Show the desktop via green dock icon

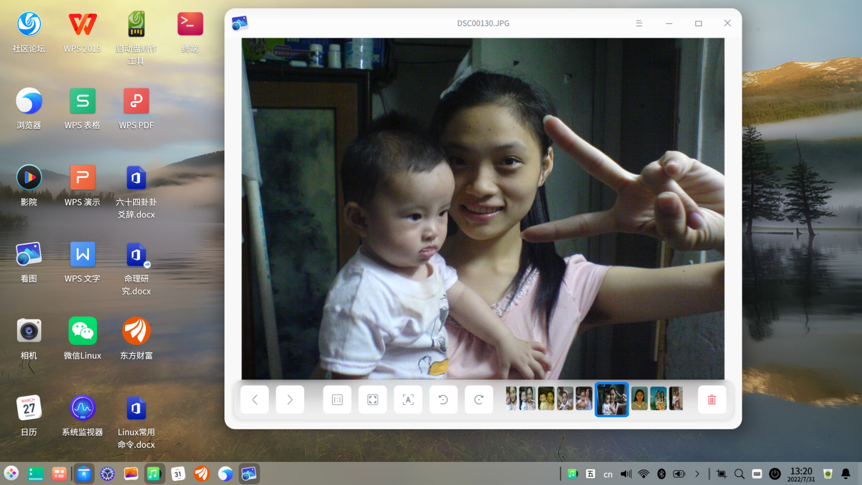coord(36,473)
